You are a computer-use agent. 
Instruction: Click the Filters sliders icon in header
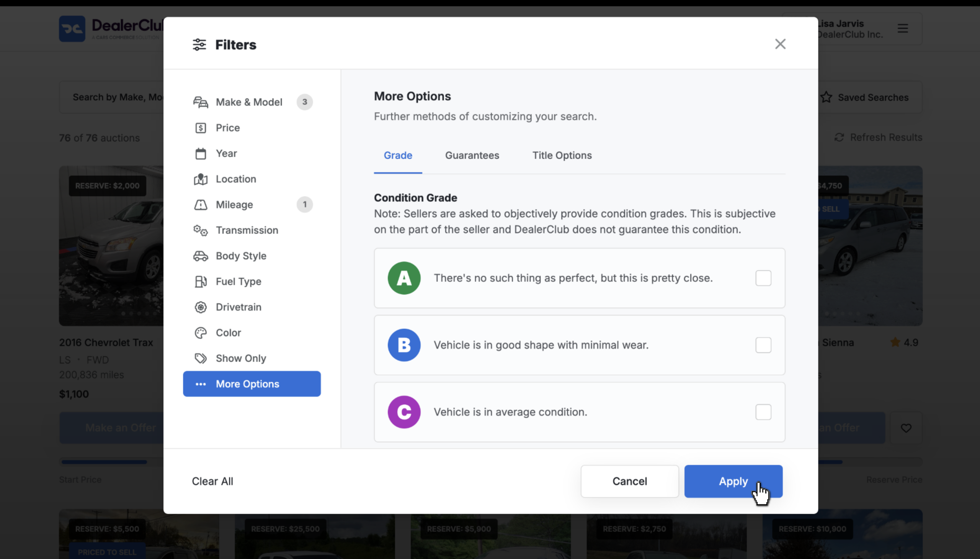tap(199, 44)
